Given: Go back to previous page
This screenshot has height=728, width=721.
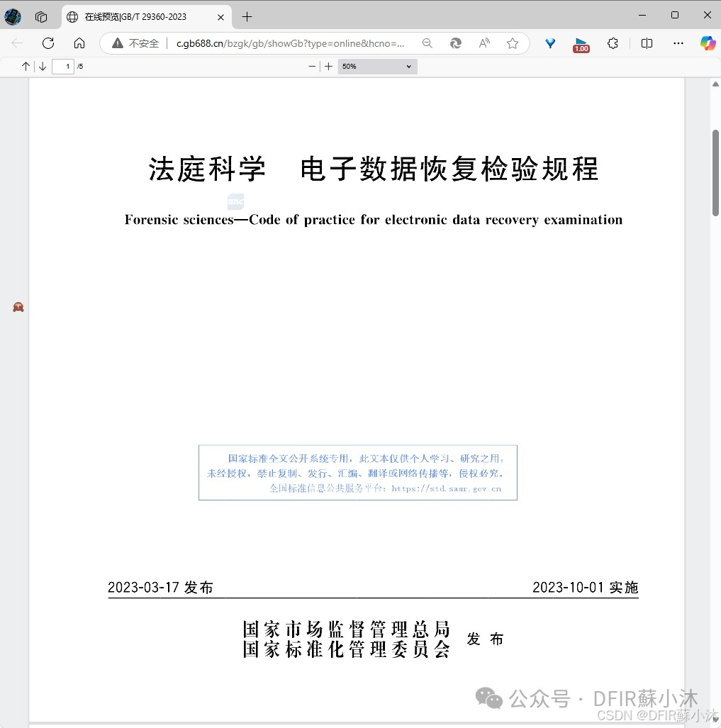Looking at the screenshot, I should coord(17,43).
